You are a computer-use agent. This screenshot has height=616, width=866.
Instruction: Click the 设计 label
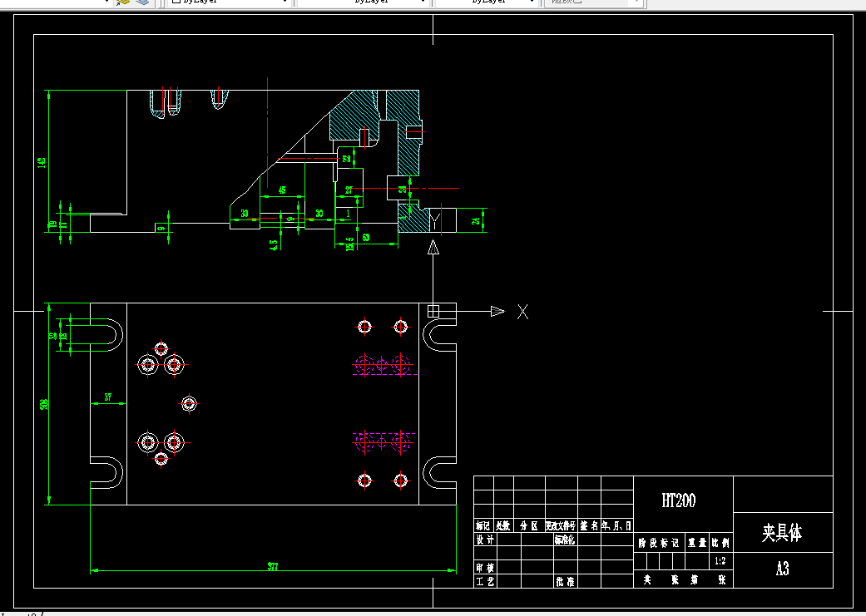coord(486,540)
